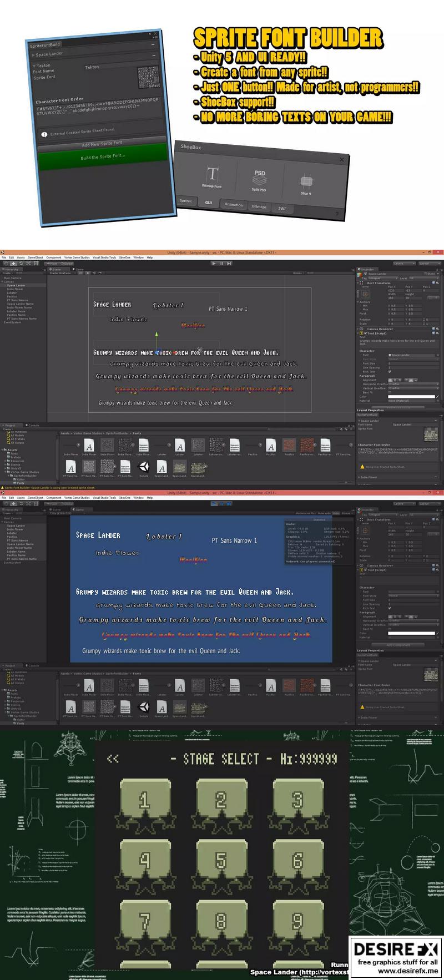Click the << back arrow on Stage Select

pos(113,759)
